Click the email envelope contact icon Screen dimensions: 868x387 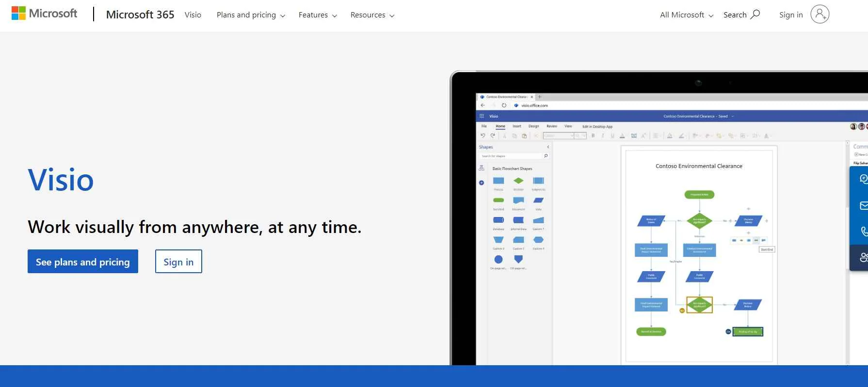864,205
